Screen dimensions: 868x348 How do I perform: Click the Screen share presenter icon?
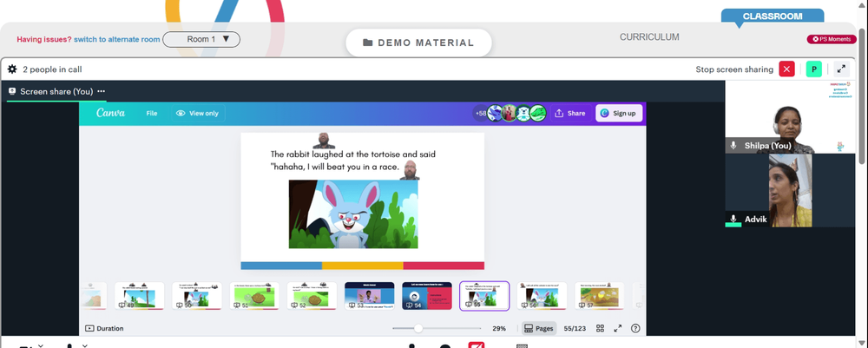tap(12, 91)
